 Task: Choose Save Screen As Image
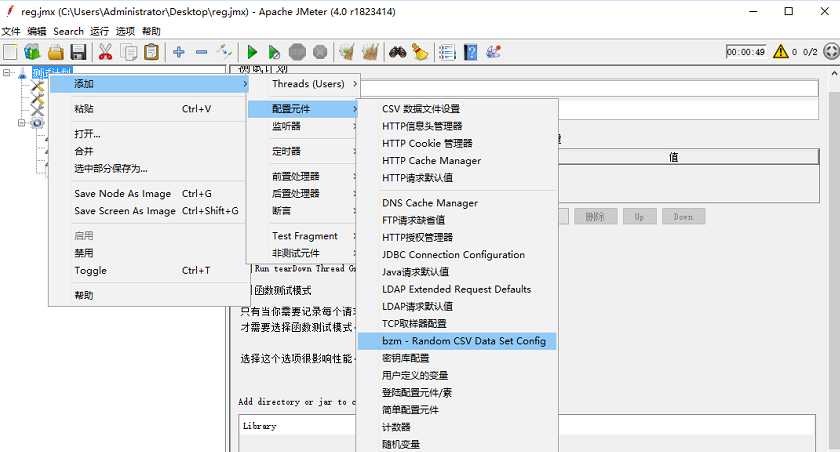[148, 210]
